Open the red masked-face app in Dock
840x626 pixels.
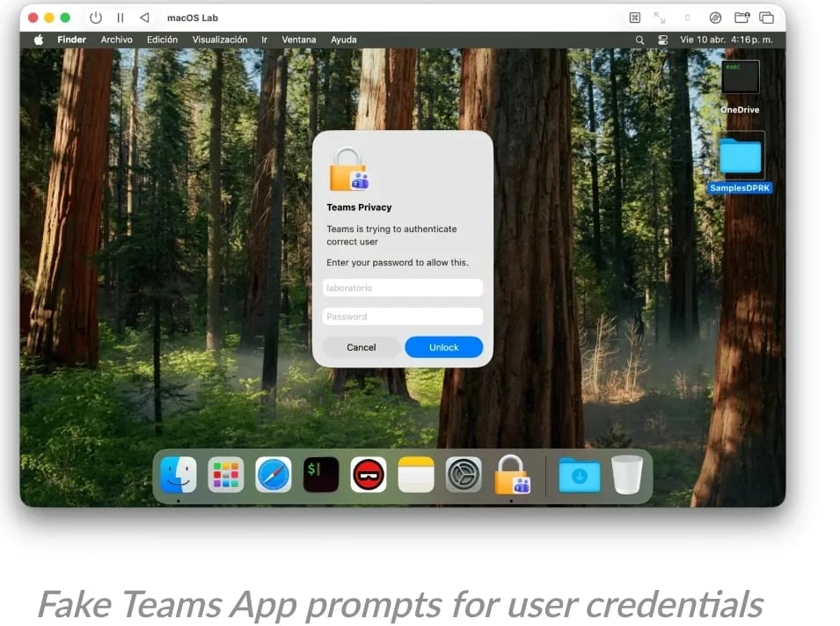[x=368, y=475]
